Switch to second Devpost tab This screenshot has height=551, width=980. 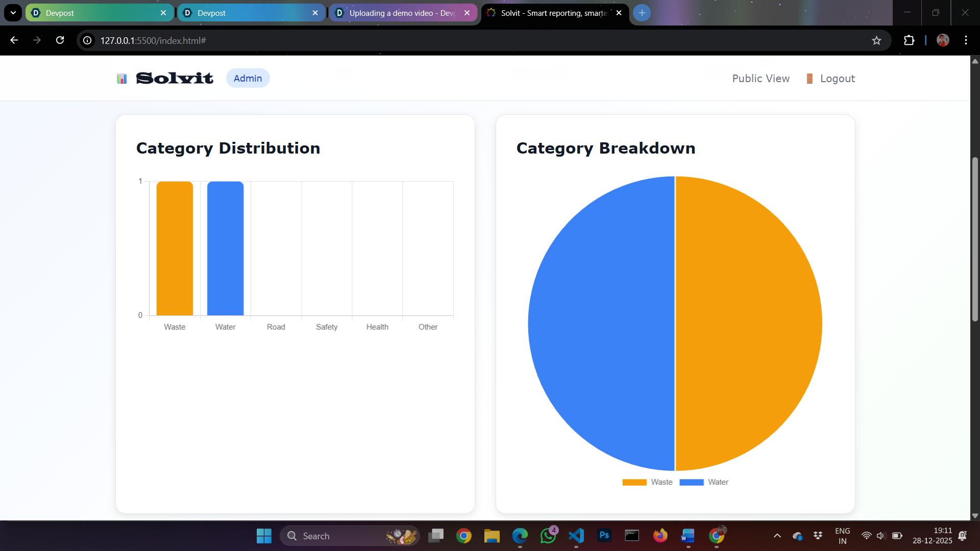pos(251,13)
